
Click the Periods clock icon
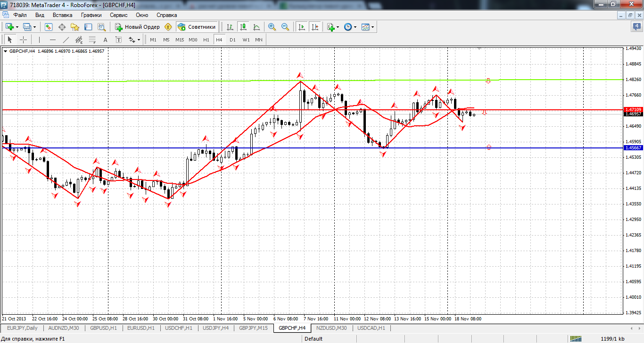coord(348,27)
